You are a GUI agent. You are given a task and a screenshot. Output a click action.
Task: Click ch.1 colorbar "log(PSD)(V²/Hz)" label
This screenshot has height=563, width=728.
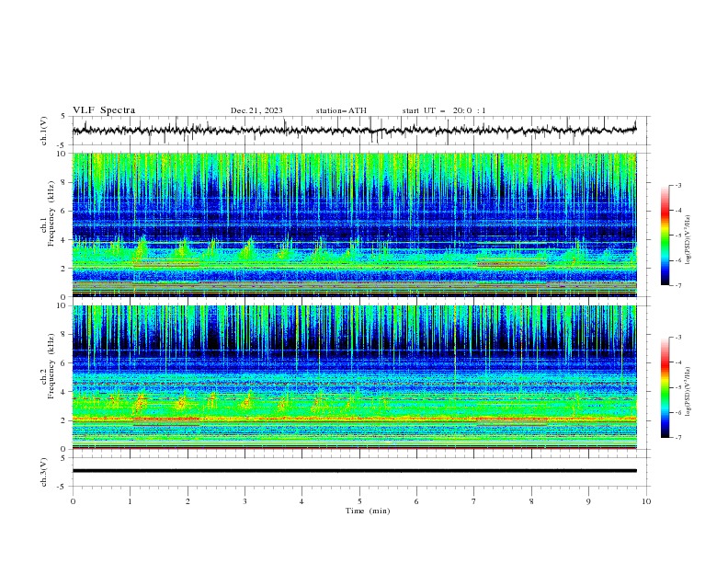tap(688, 240)
